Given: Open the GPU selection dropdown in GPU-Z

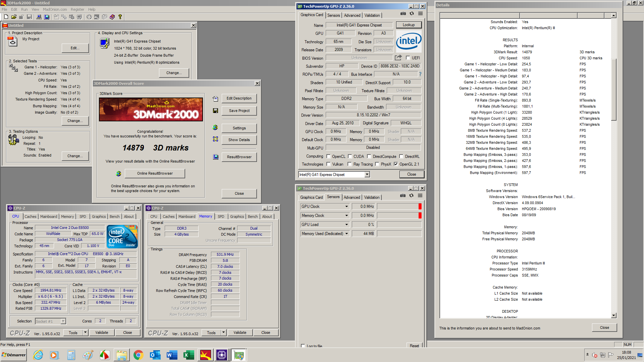Looking at the screenshot, I should (367, 175).
